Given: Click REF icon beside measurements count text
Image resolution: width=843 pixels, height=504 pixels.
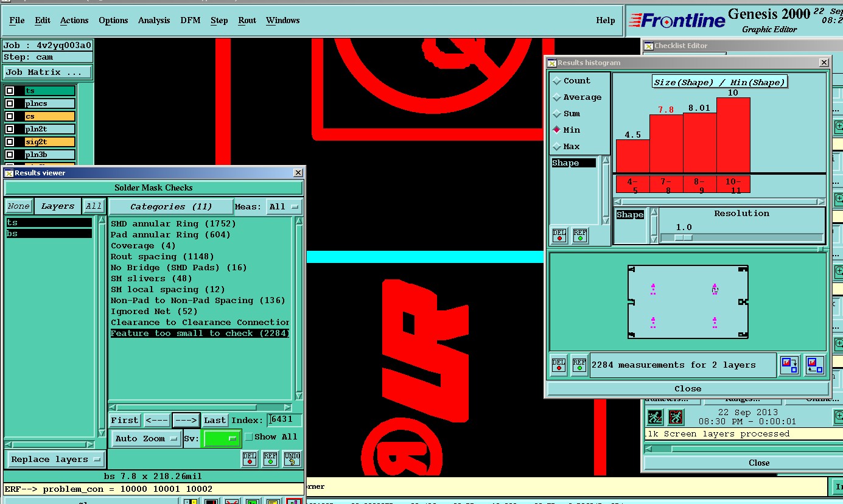Looking at the screenshot, I should 579,365.
